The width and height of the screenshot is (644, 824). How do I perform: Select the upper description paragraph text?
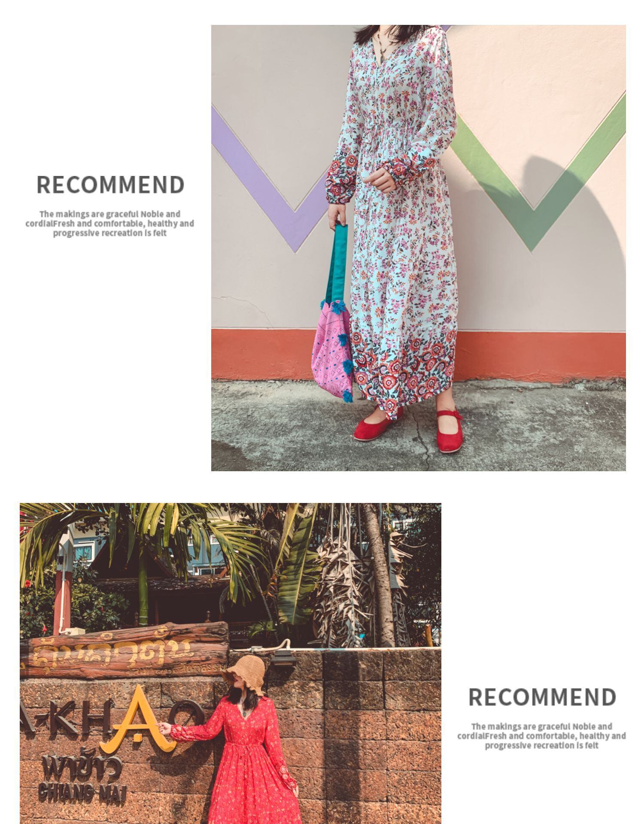[109, 223]
